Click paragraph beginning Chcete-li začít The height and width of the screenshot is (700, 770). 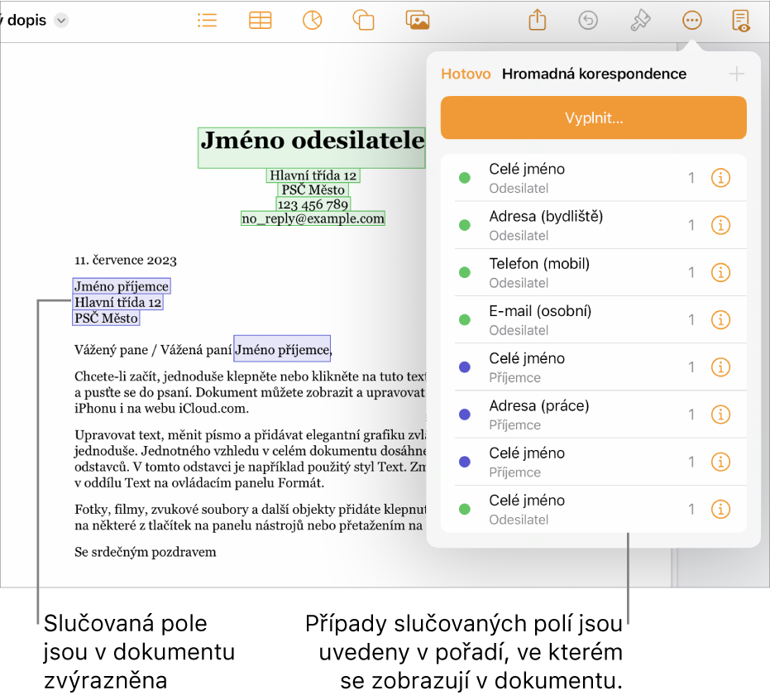[x=250, y=392]
